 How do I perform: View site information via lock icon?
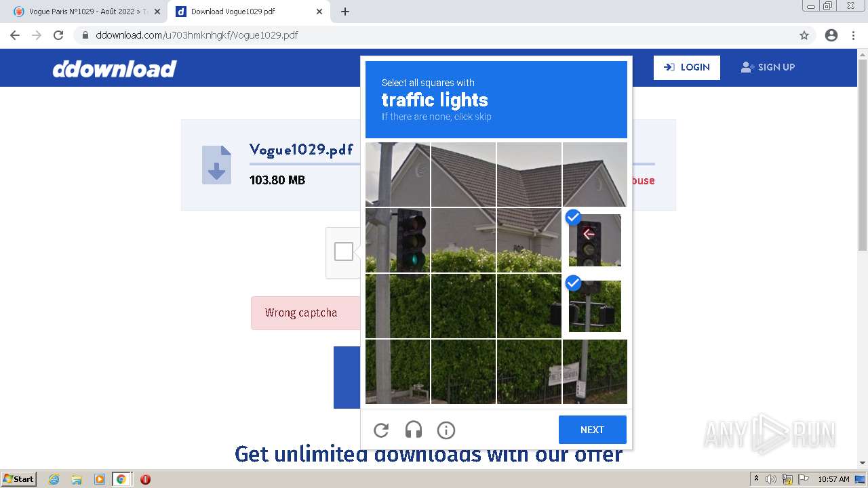(85, 35)
